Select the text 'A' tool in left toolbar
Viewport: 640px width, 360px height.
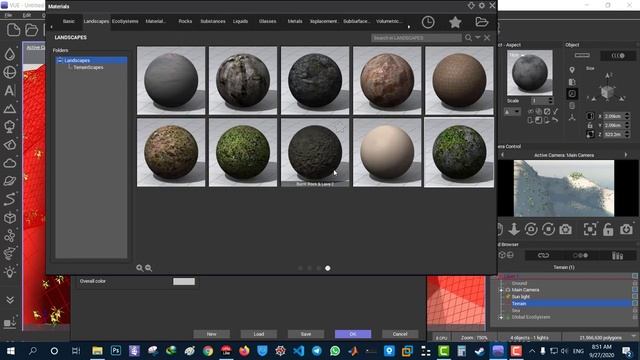[10, 90]
